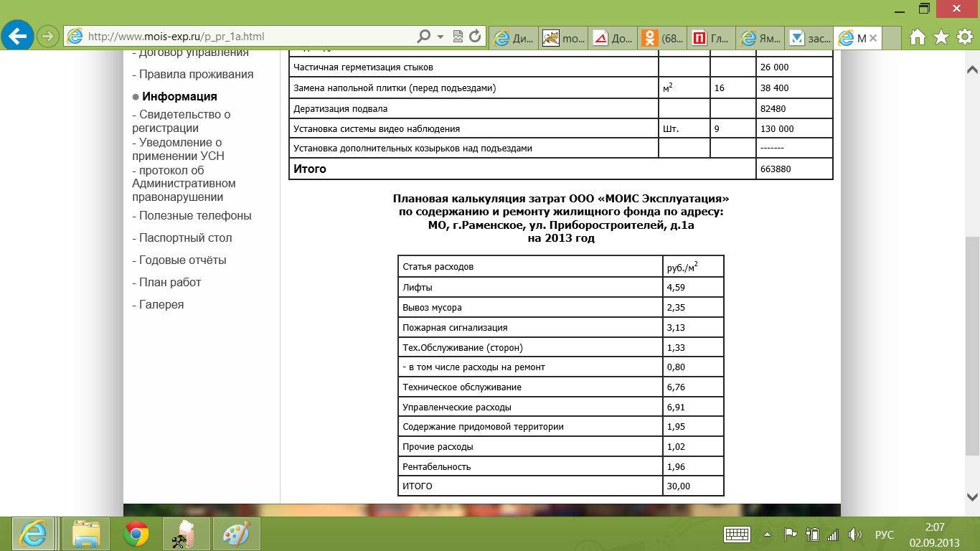Viewport: 980px width, 551px height.
Task: Click the battery power tray icon
Action: tap(813, 534)
